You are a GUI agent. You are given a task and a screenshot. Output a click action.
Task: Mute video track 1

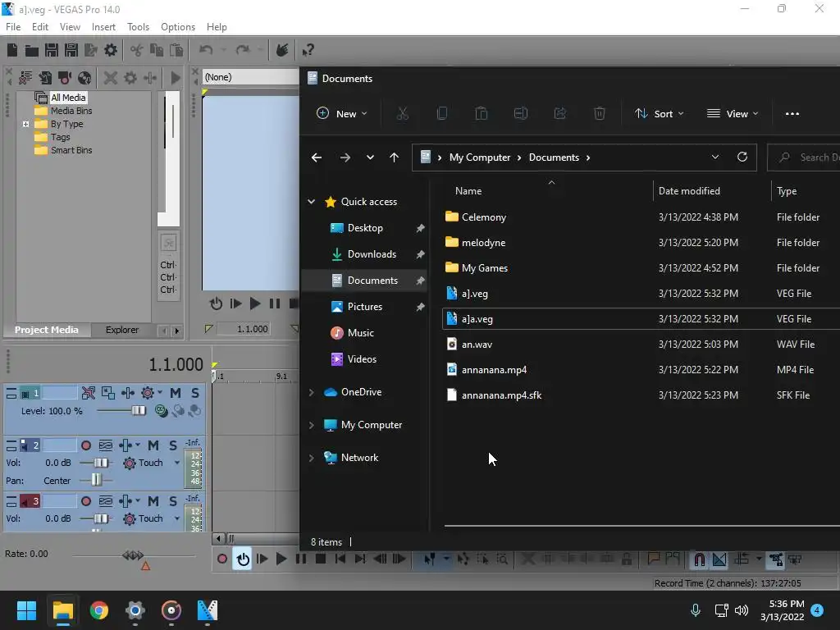click(176, 393)
